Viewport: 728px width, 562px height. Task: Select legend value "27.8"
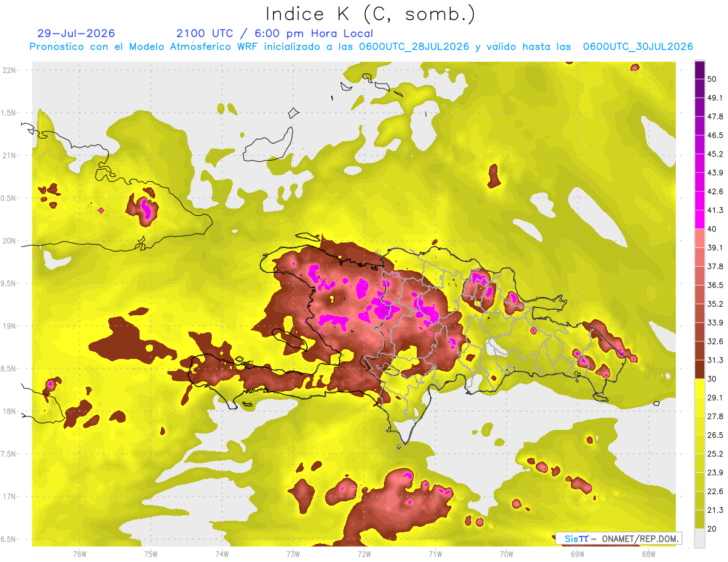coord(715,416)
